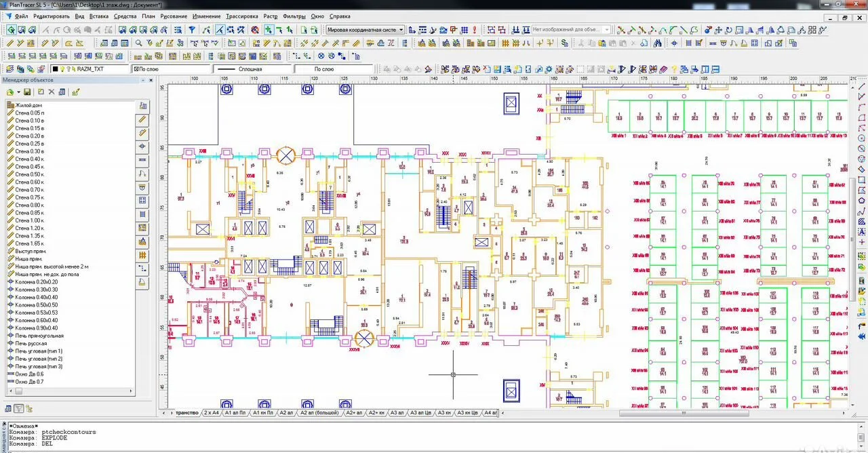Toggle the filter icon at bottom of object manager

click(19, 408)
